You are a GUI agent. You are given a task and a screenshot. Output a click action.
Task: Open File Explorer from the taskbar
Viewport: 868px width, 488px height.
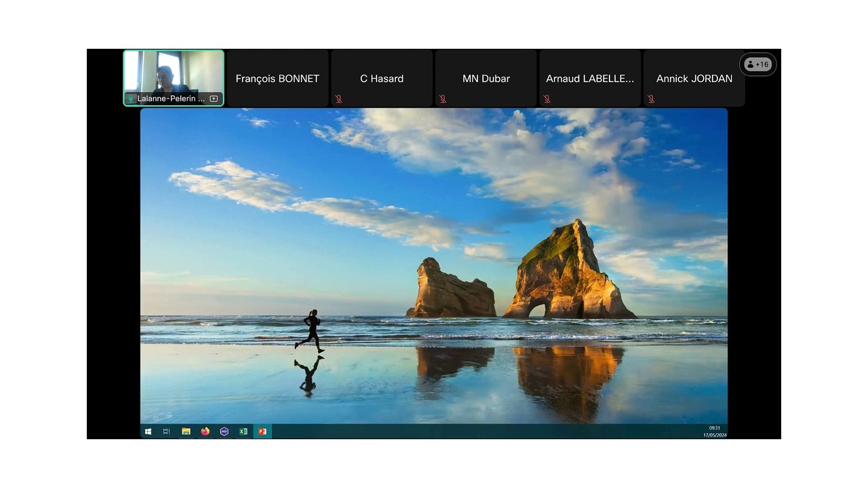(x=186, y=431)
